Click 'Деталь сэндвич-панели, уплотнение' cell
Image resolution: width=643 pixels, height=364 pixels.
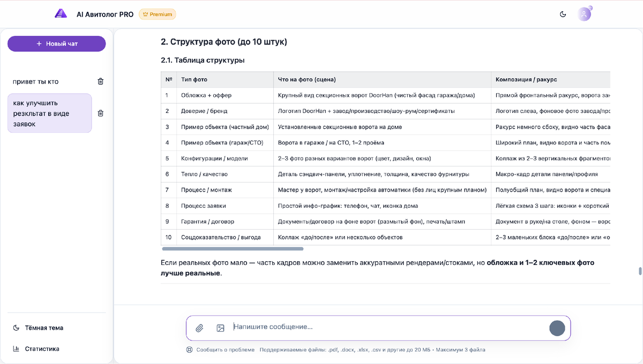coord(383,174)
